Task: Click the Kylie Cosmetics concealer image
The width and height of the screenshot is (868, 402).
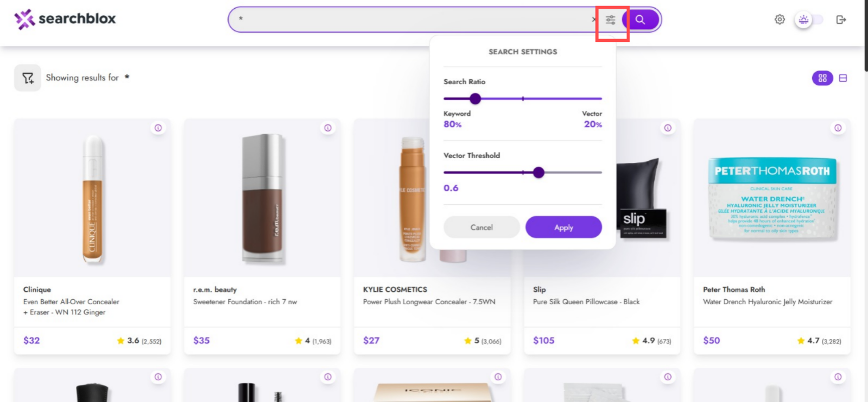Action: coord(413,199)
